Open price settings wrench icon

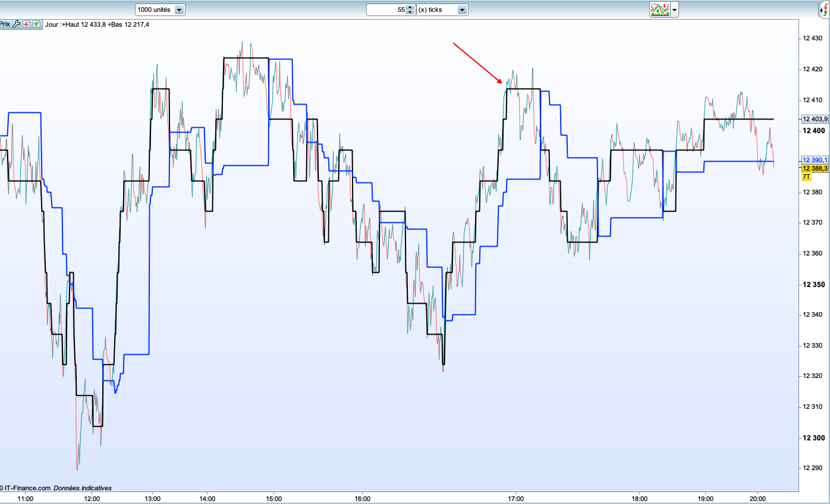pos(16,24)
